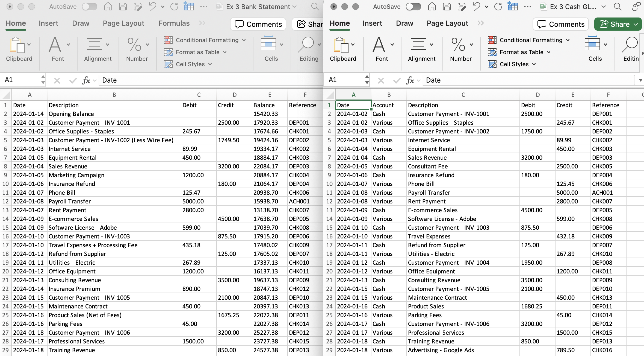Open the Number format dropdown in Bank Statement
This screenshot has height=356, width=644.
pyautogui.click(x=147, y=45)
